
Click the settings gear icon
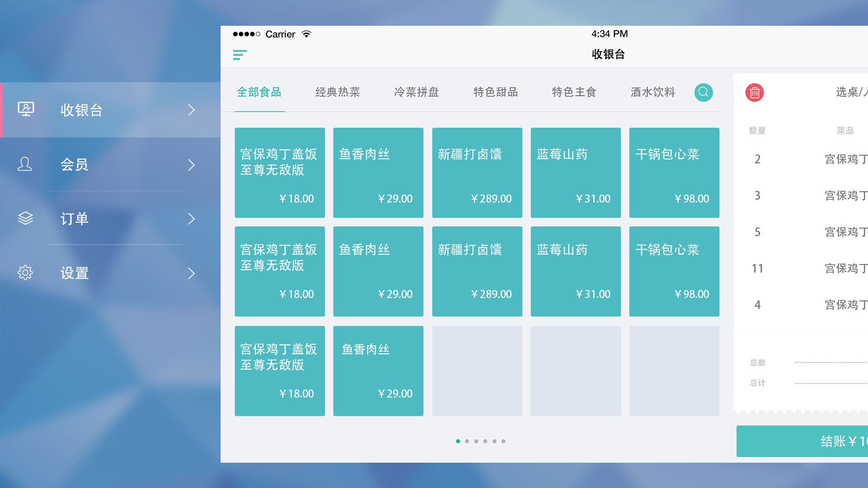[25, 273]
